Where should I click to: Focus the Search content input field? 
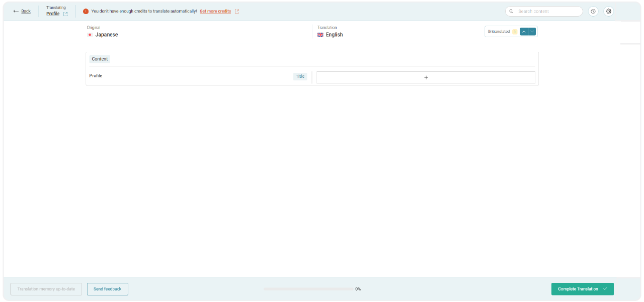[x=547, y=11]
